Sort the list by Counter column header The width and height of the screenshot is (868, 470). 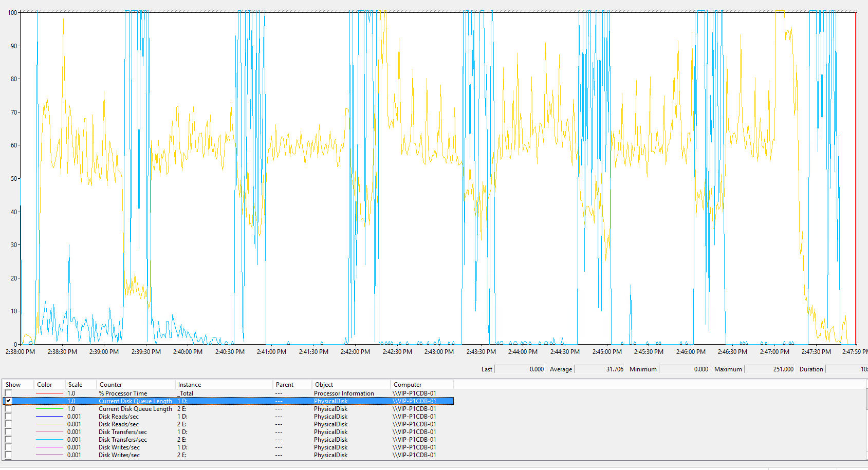coord(136,385)
